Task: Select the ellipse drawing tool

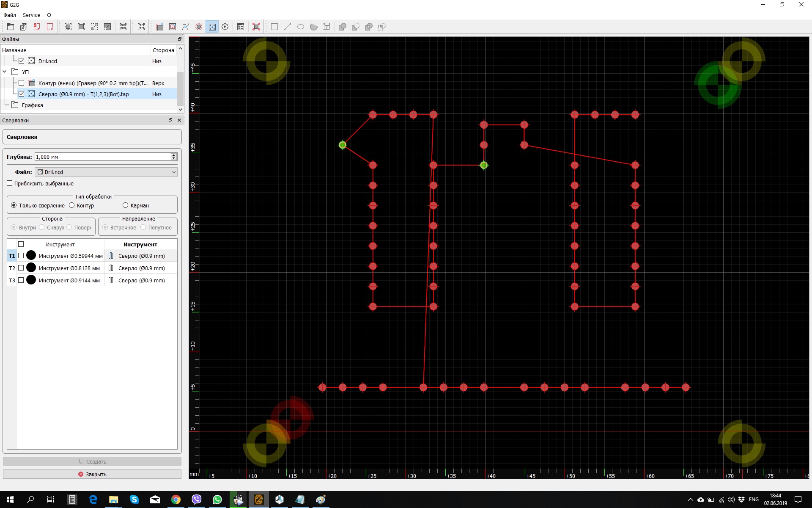Action: click(x=301, y=27)
